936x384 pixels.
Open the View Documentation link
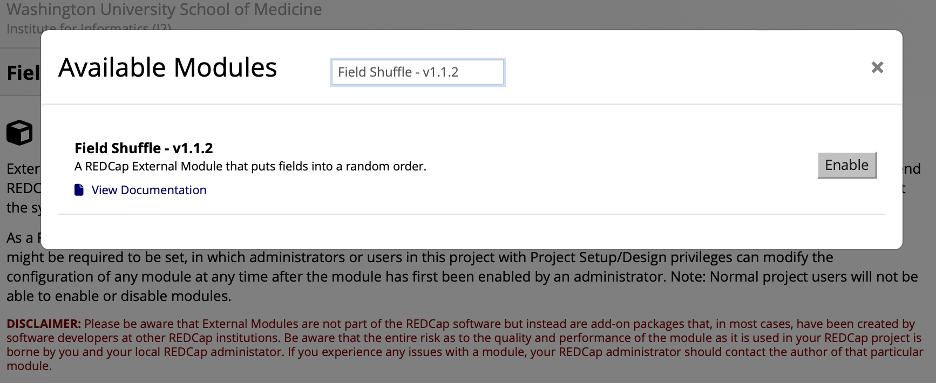coord(149,190)
